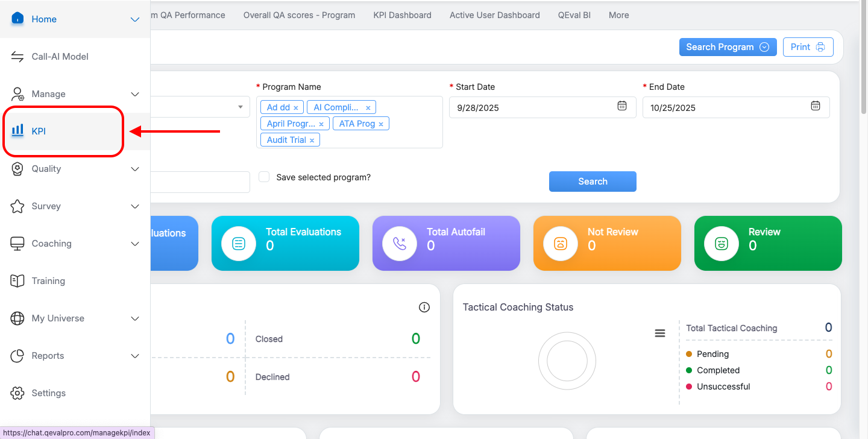This screenshot has width=868, height=439.
Task: Remove the Audit Trial program tag
Action: (312, 141)
